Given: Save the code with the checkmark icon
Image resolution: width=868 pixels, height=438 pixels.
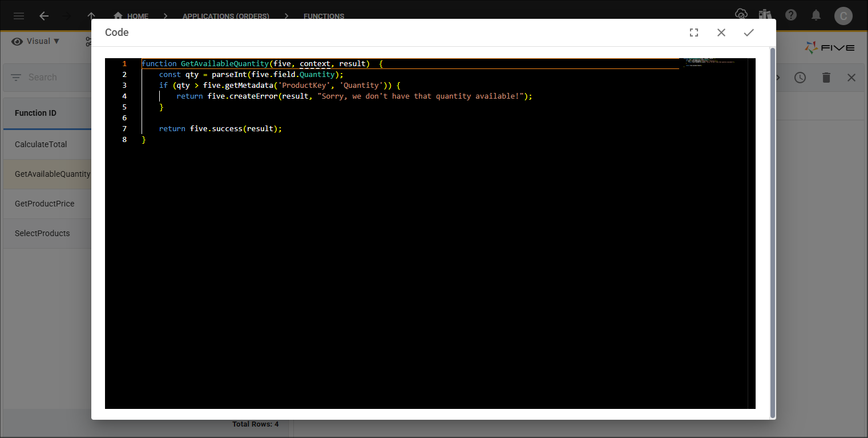Looking at the screenshot, I should [749, 33].
